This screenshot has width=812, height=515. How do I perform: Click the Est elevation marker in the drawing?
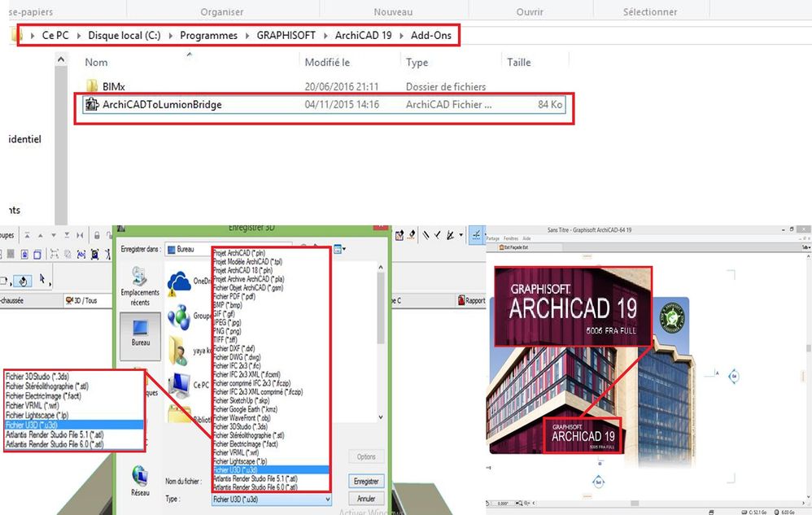point(734,377)
